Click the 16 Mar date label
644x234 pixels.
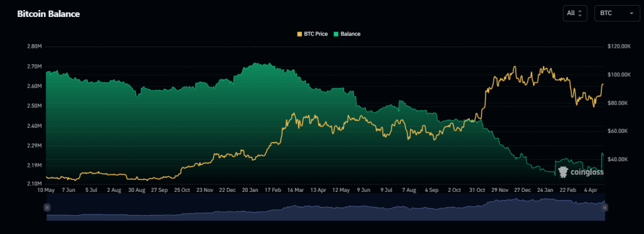pos(296,191)
